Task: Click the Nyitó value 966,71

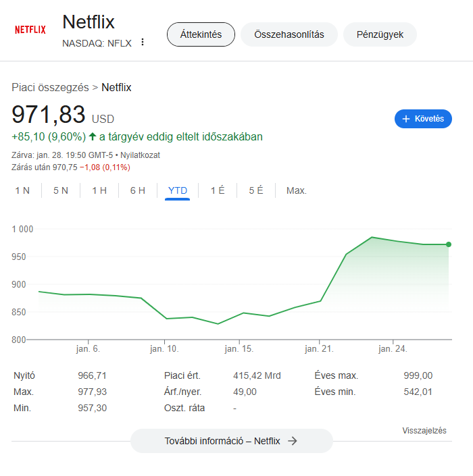Action: point(92,375)
